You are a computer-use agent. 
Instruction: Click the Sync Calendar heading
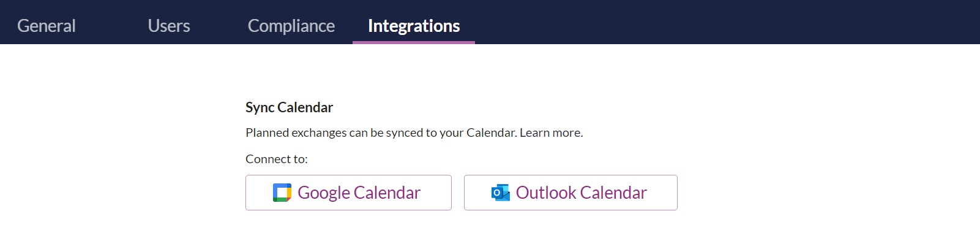coord(289,107)
